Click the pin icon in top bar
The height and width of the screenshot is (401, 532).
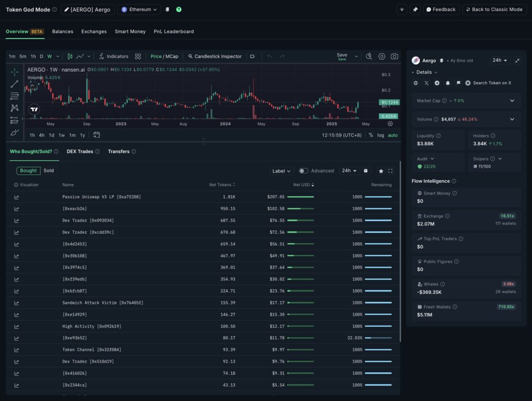point(415,9)
